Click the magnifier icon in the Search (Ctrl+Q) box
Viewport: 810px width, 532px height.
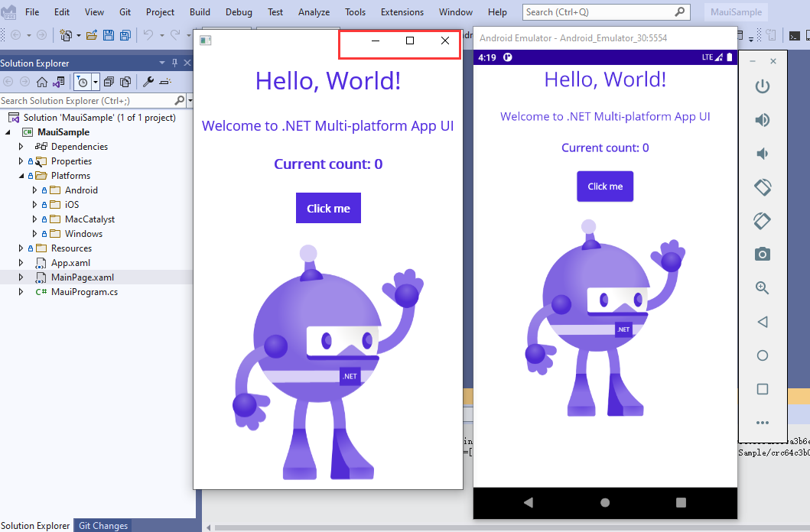click(680, 11)
